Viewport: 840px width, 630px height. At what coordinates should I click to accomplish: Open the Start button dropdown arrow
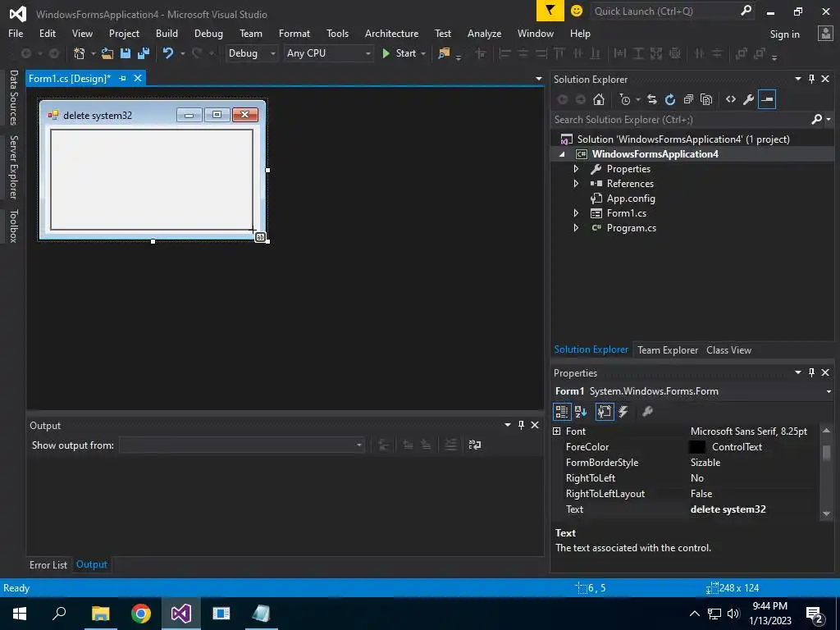click(423, 53)
